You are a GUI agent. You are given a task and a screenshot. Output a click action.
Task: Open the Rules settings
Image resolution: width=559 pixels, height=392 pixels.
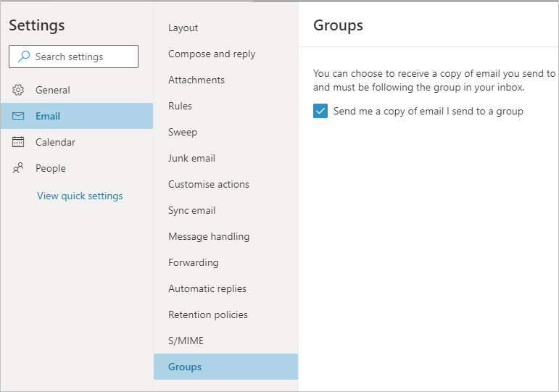coord(180,106)
